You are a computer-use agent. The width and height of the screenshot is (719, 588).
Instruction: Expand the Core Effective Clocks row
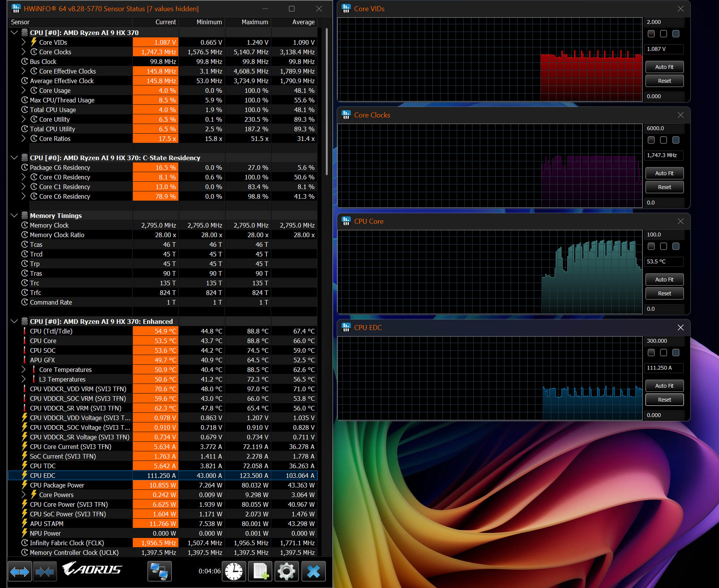pos(23,71)
